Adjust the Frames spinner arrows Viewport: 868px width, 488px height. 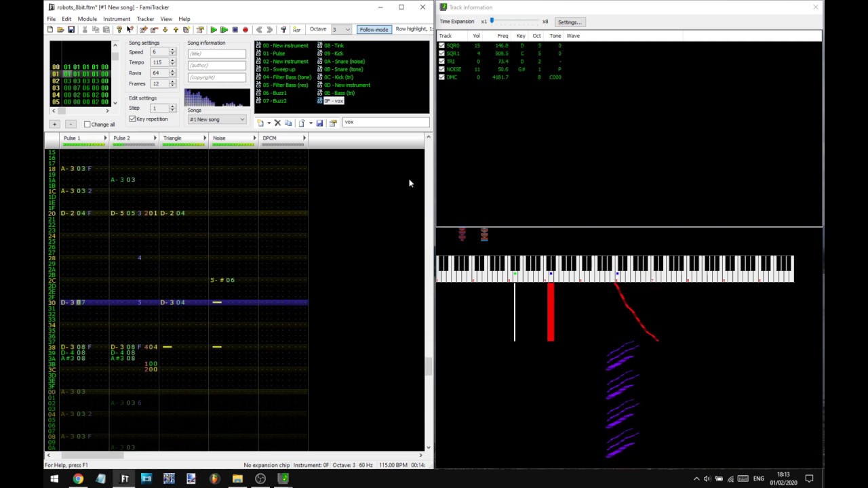[x=172, y=83]
